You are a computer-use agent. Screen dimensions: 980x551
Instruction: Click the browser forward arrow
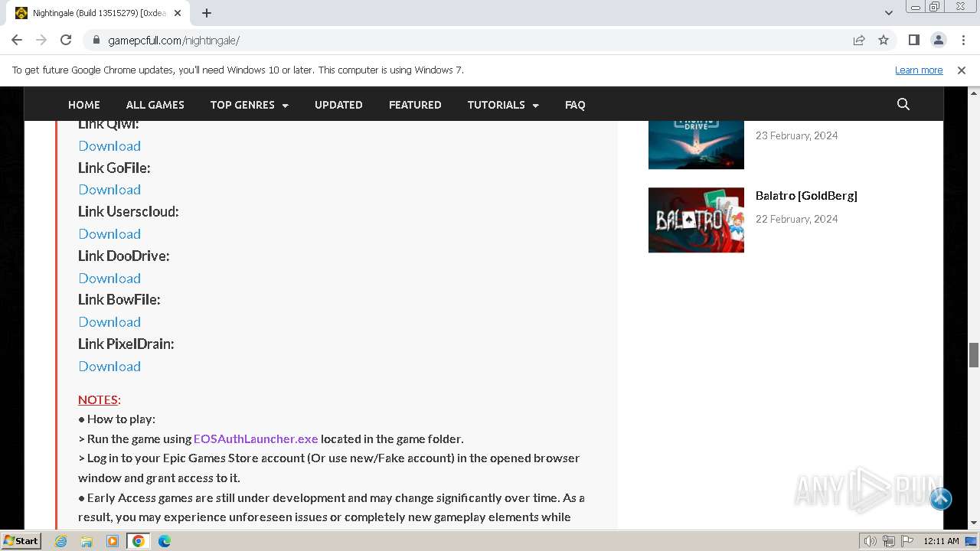(41, 41)
